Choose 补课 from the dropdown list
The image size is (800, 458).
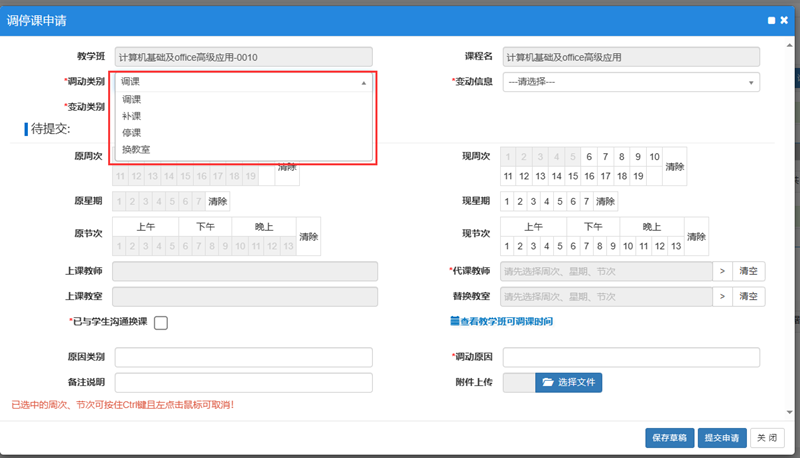point(132,116)
